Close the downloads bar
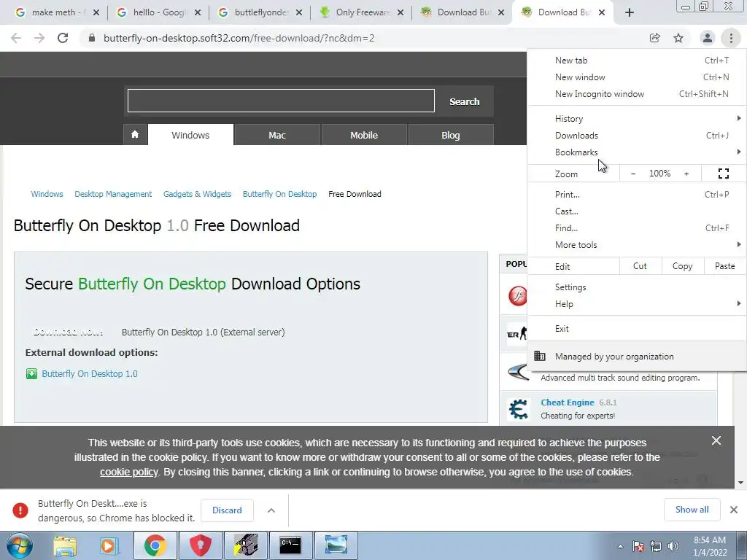747x560 pixels. click(734, 510)
